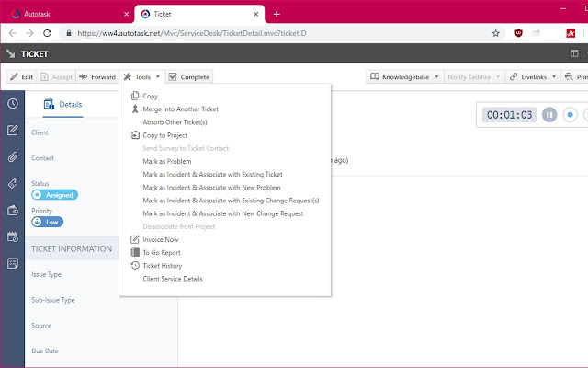Reload the page
This screenshot has height=368, width=588.
47,33
